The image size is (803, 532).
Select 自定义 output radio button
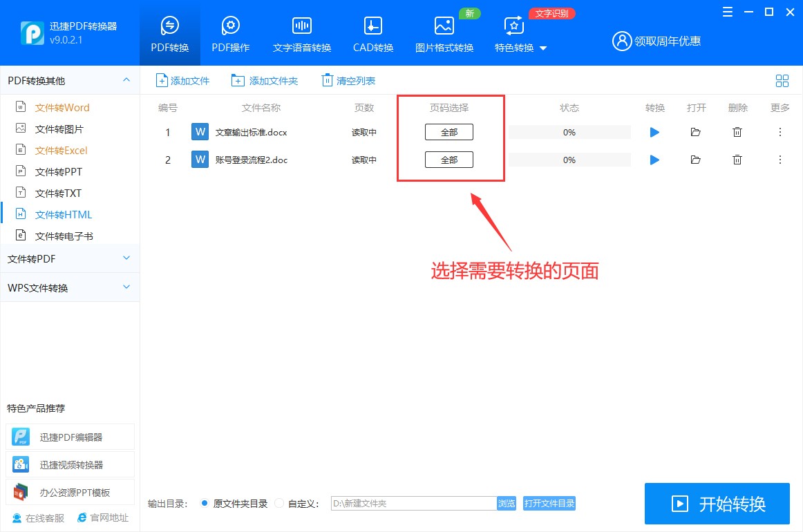pyautogui.click(x=279, y=503)
